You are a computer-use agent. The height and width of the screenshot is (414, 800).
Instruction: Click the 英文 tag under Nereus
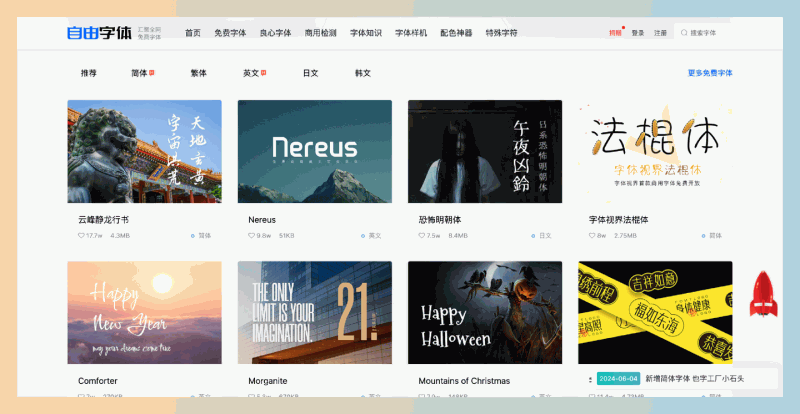375,236
